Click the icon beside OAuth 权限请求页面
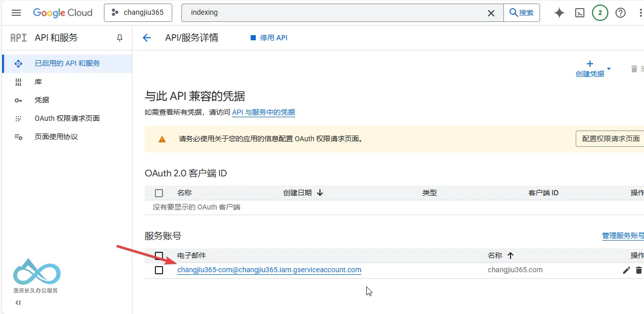Image resolution: width=644 pixels, height=314 pixels. pos(18,118)
